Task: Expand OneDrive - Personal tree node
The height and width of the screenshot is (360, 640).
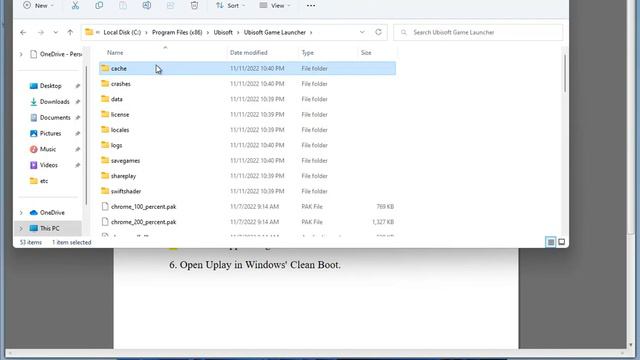Action: click(x=21, y=54)
